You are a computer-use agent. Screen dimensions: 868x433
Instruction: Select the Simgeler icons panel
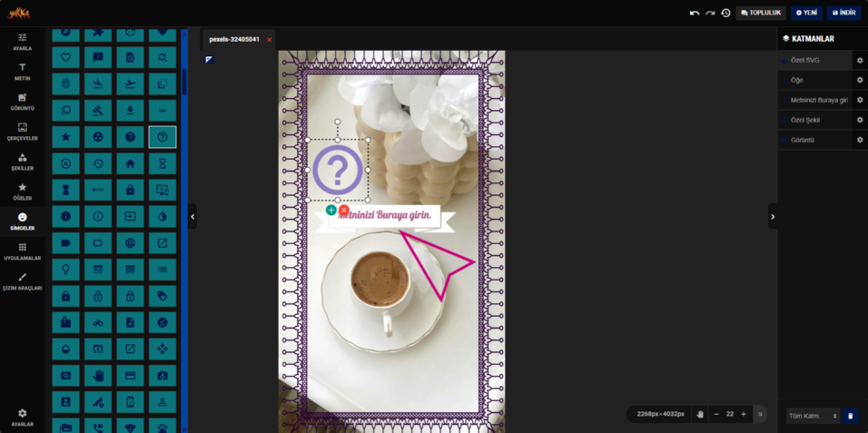(x=22, y=221)
